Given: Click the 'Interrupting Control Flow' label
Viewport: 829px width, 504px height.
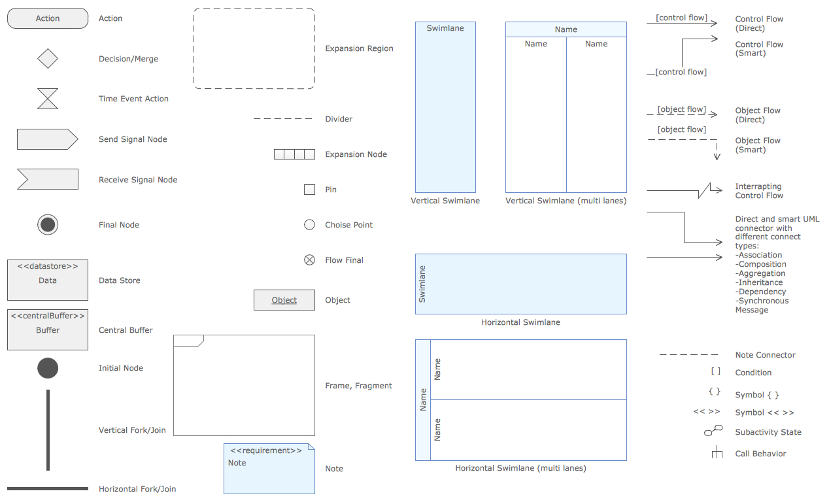Looking at the screenshot, I should pyautogui.click(x=758, y=191).
